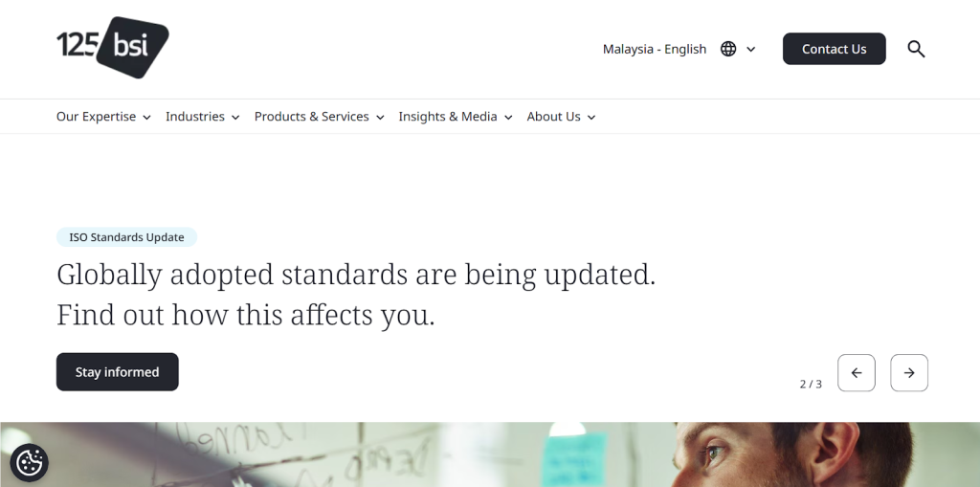Open cookie preferences icon
The image size is (980, 487).
pyautogui.click(x=29, y=463)
